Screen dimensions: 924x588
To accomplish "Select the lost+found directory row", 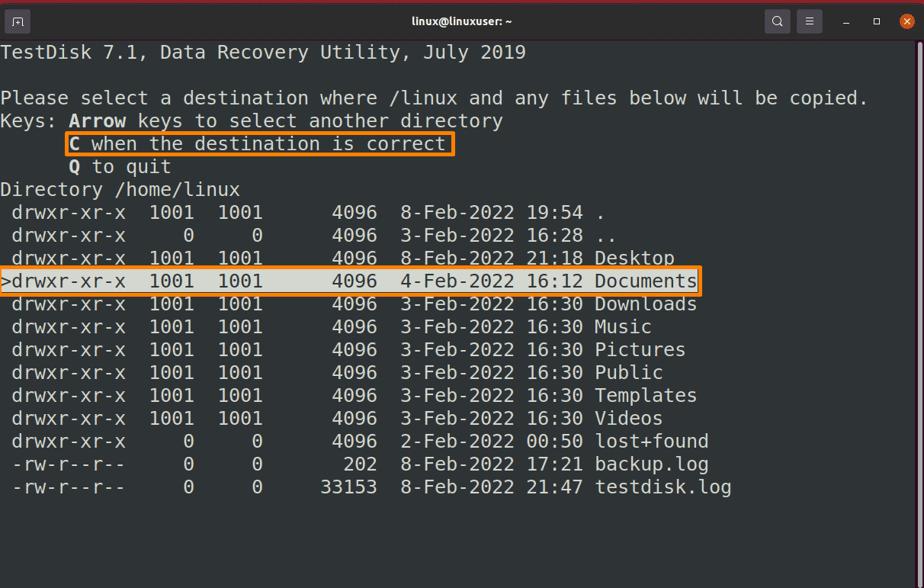I will click(360, 442).
